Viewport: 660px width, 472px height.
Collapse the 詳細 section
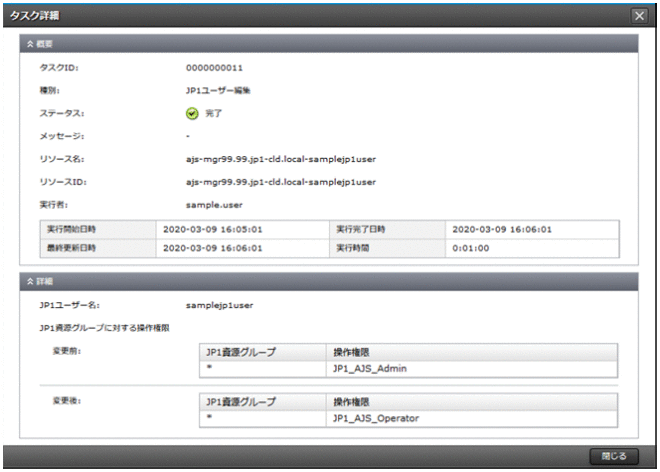coord(30,281)
